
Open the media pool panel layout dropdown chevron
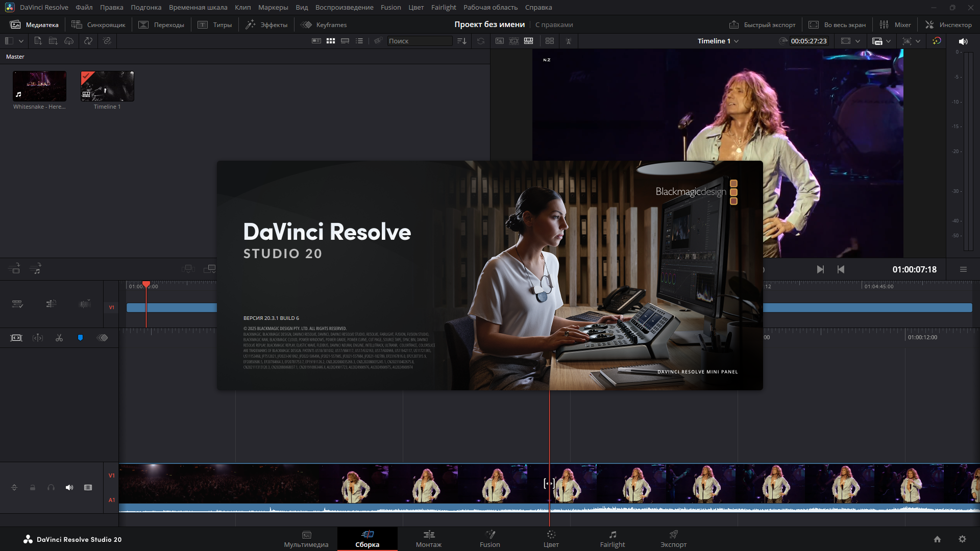[21, 41]
